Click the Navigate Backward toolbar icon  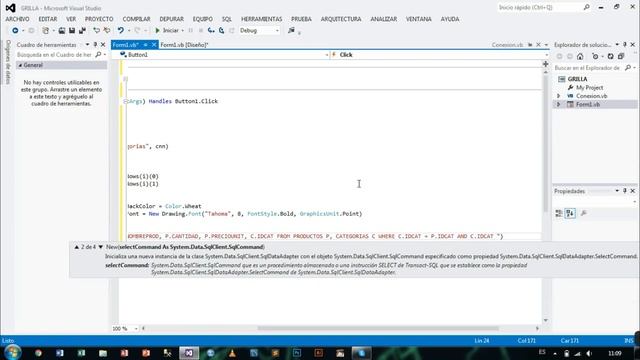15,31
